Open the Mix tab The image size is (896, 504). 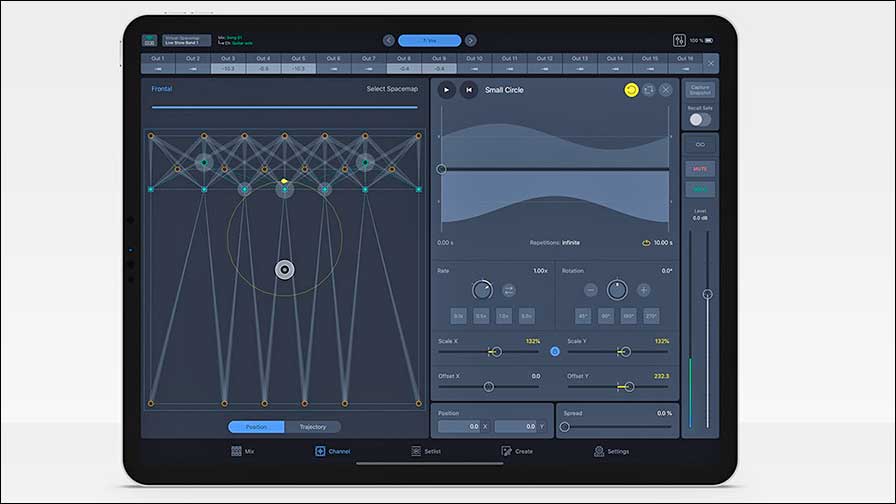[243, 451]
